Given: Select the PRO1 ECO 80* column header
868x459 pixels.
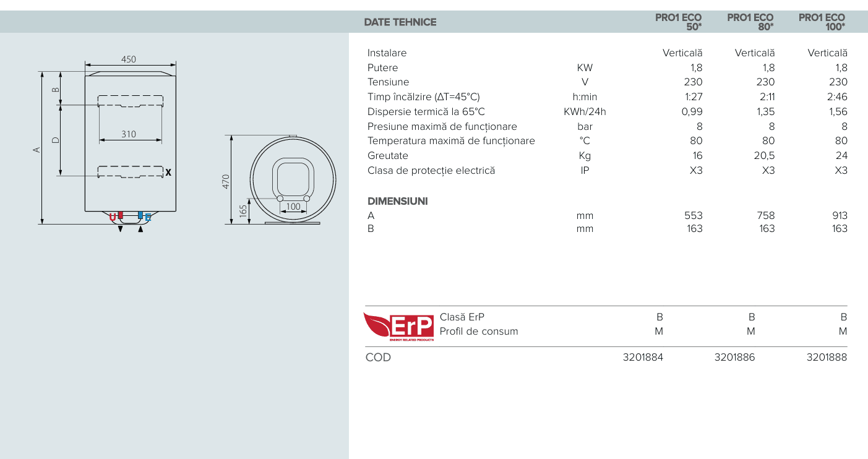Looking at the screenshot, I should pyautogui.click(x=750, y=22).
